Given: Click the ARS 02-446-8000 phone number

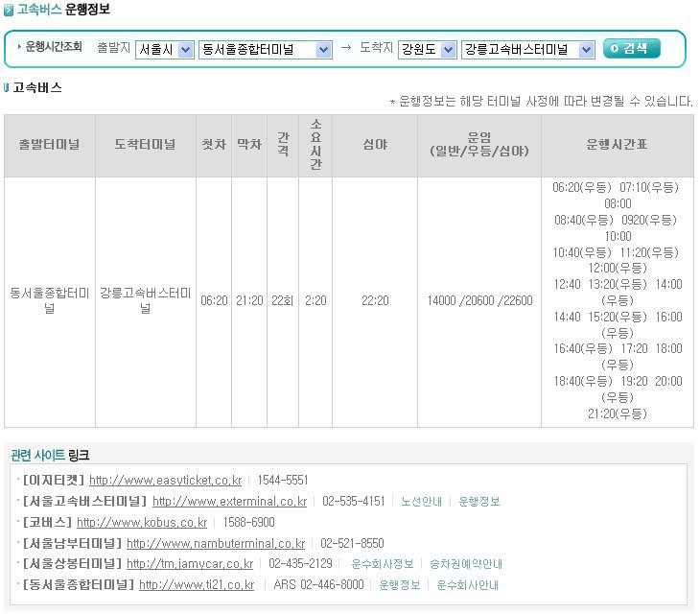Looking at the screenshot, I should [x=318, y=584].
